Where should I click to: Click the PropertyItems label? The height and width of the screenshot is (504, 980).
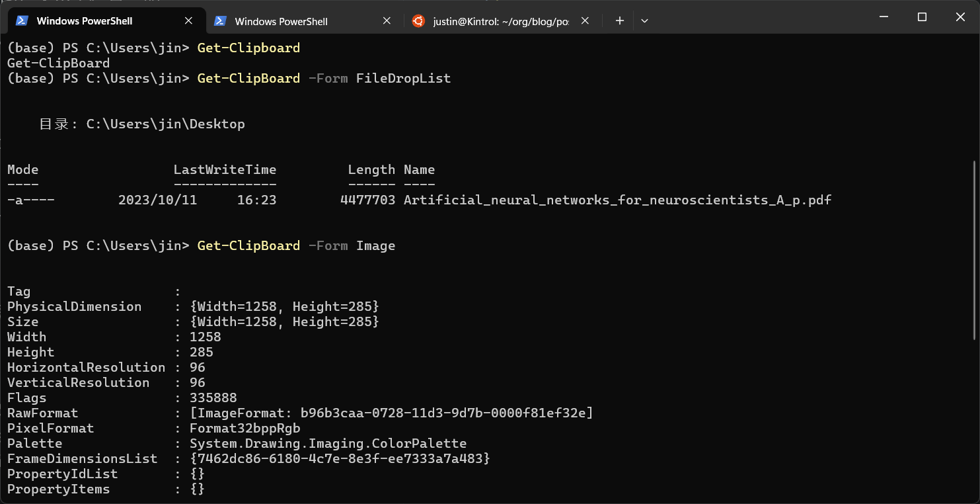pos(58,489)
